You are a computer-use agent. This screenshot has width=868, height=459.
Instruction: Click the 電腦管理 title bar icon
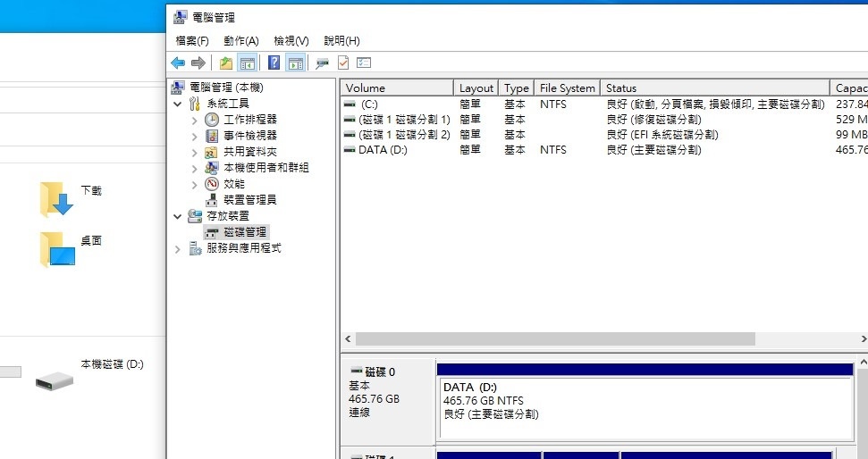pos(180,17)
